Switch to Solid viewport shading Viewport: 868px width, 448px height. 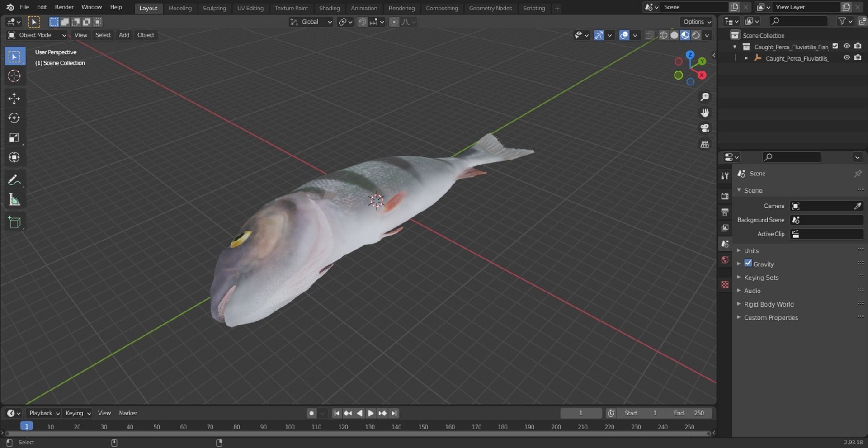tap(674, 35)
